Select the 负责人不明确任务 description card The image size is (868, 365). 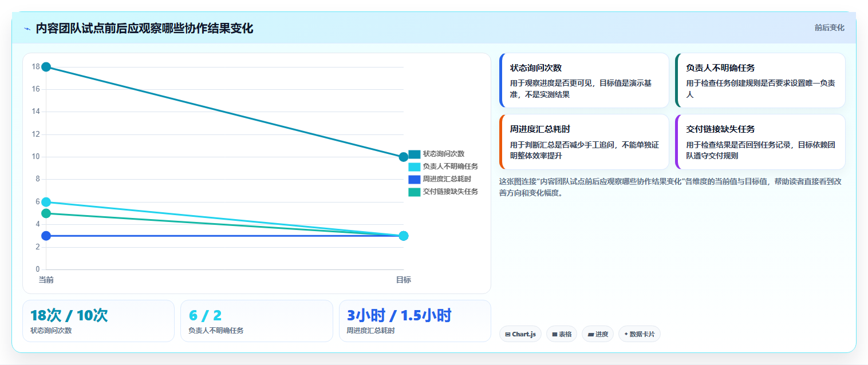coord(760,80)
